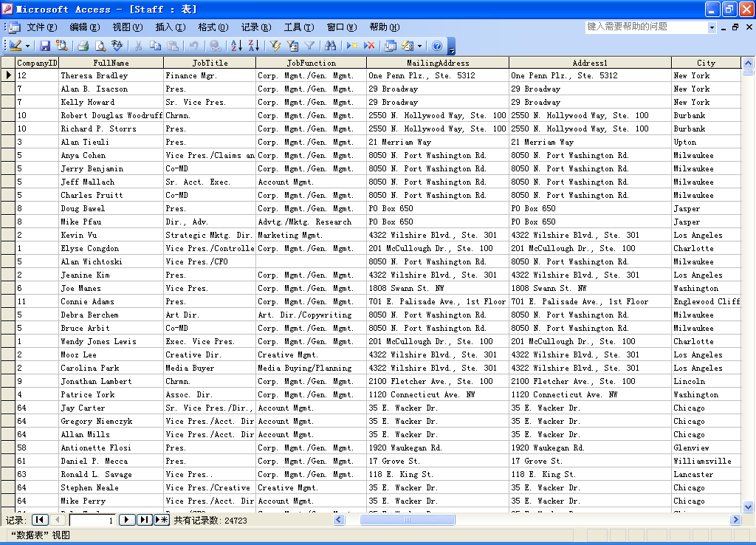Sort records descending Z to A

[x=253, y=46]
